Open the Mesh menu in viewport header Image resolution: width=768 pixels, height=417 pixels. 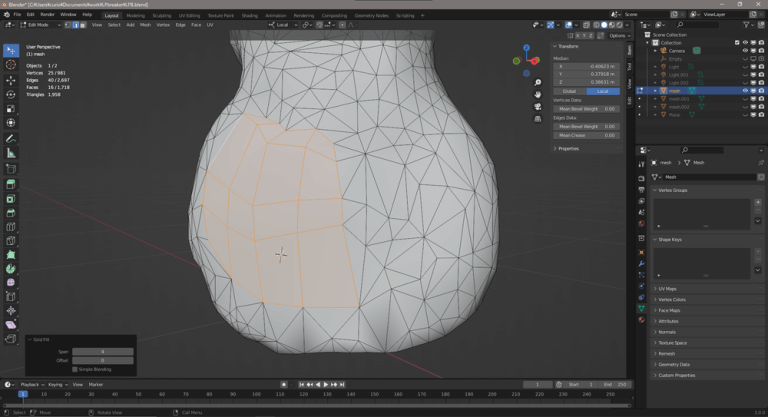(145, 25)
